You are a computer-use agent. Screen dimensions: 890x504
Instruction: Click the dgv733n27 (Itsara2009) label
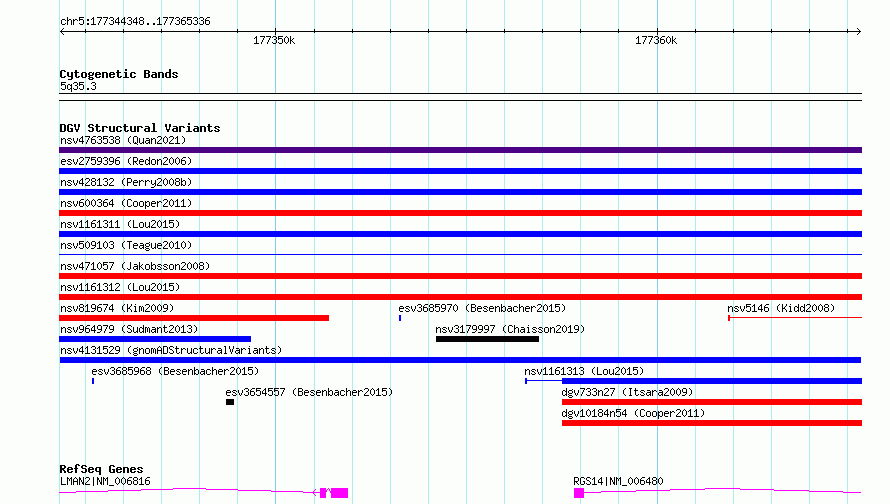click(627, 392)
